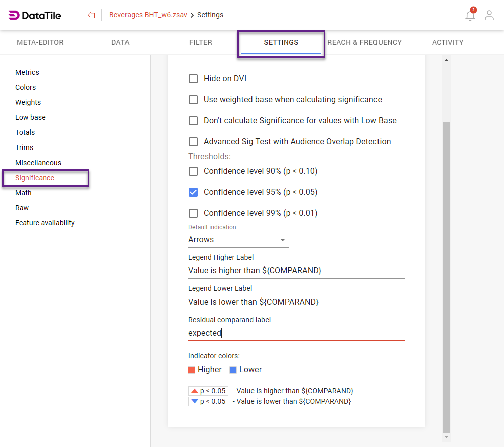Viewport: 504px width, 447px height.
Task: Open the Default indication Arrows dropdown
Action: tap(238, 240)
